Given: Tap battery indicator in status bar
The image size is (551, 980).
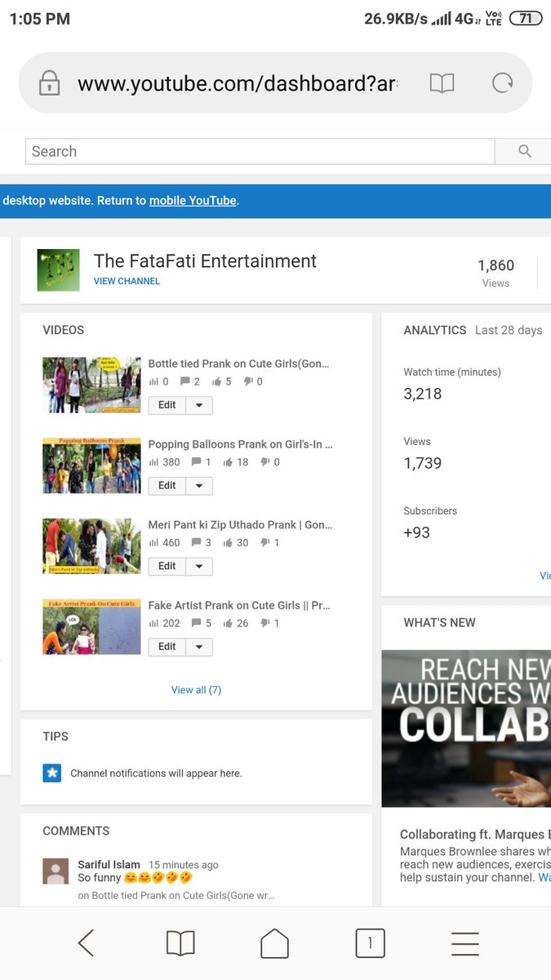Looking at the screenshot, I should (525, 18).
